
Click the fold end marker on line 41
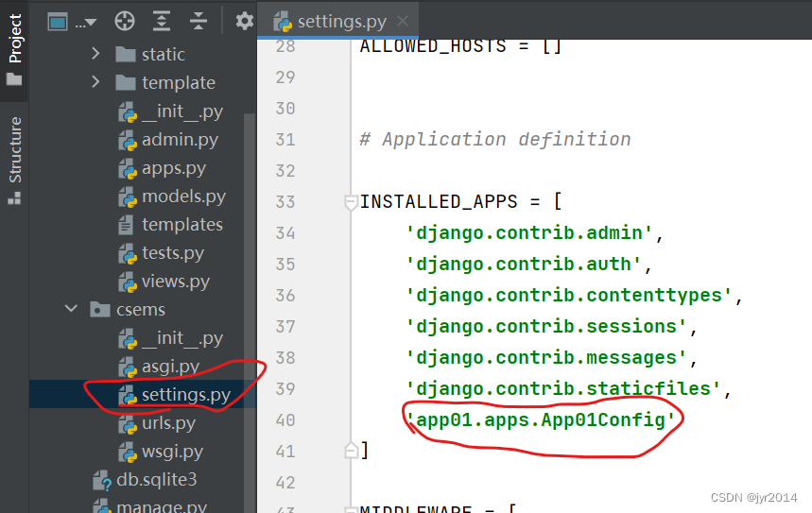pos(351,451)
